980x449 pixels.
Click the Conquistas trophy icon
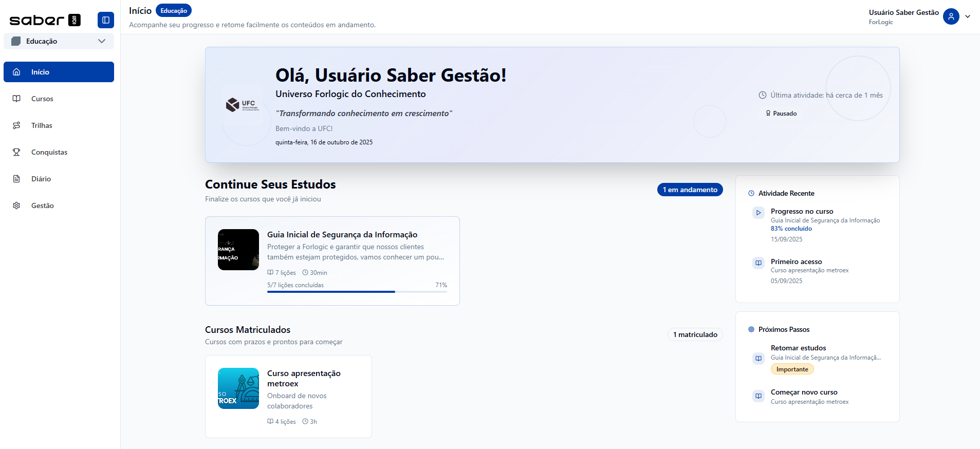(x=16, y=152)
